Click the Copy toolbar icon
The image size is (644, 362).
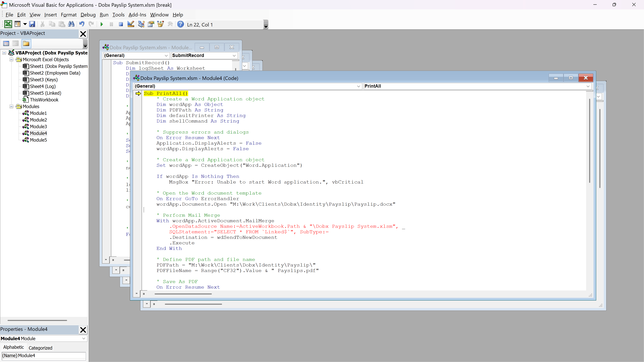[x=52, y=24]
